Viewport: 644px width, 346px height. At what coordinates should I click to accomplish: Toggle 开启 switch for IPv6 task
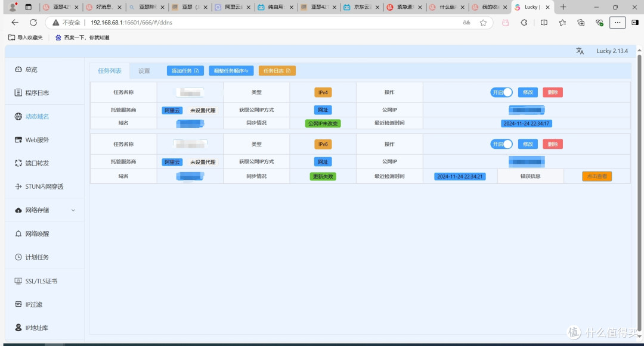[501, 144]
